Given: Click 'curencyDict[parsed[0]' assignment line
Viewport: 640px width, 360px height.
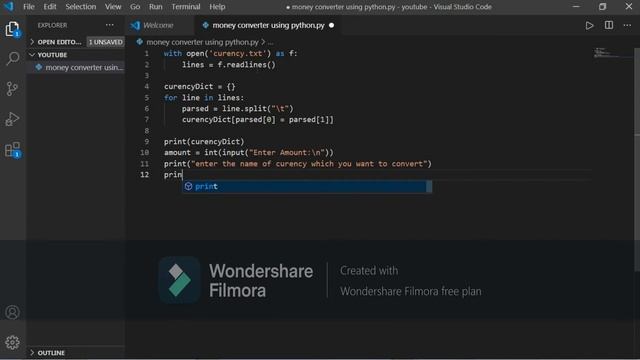Looking at the screenshot, I should click(258, 120).
